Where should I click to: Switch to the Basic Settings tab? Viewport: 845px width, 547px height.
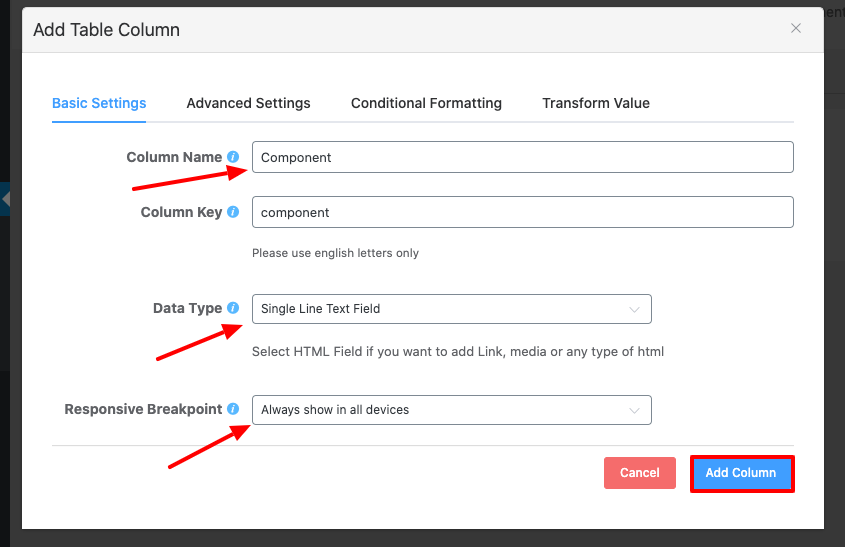coord(99,103)
